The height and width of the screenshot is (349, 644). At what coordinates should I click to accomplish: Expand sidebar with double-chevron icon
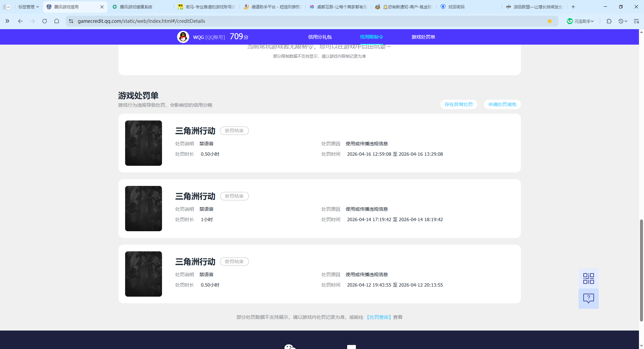(x=7, y=21)
